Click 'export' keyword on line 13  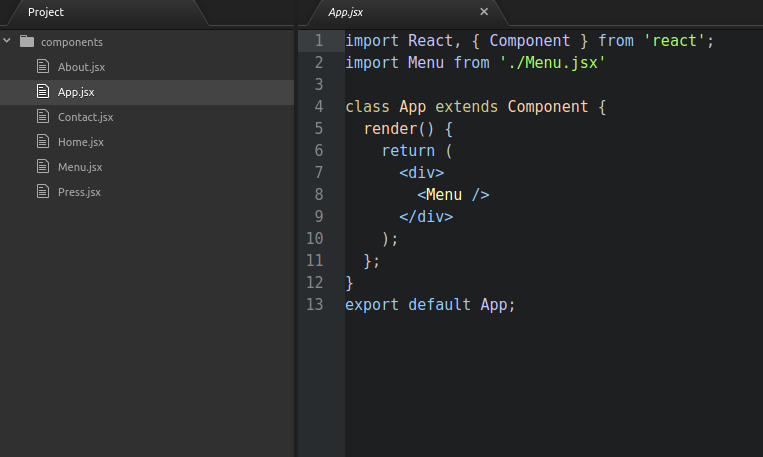[x=372, y=305]
